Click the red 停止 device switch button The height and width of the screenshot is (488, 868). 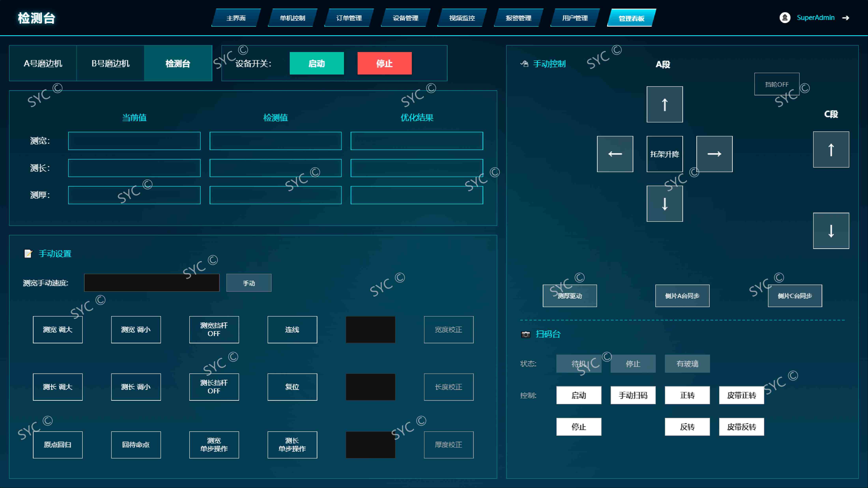[x=384, y=63]
